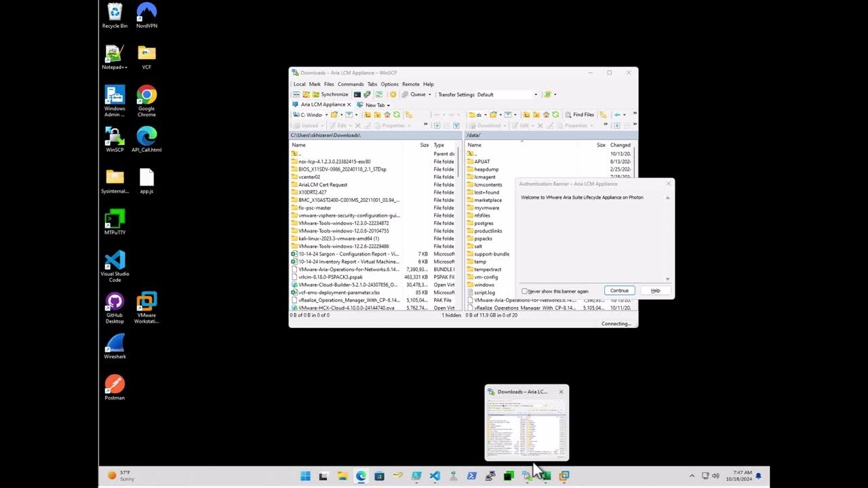Click the WinSCP taskbar preview thumbnail
This screenshot has height=488, width=868.
[527, 423]
